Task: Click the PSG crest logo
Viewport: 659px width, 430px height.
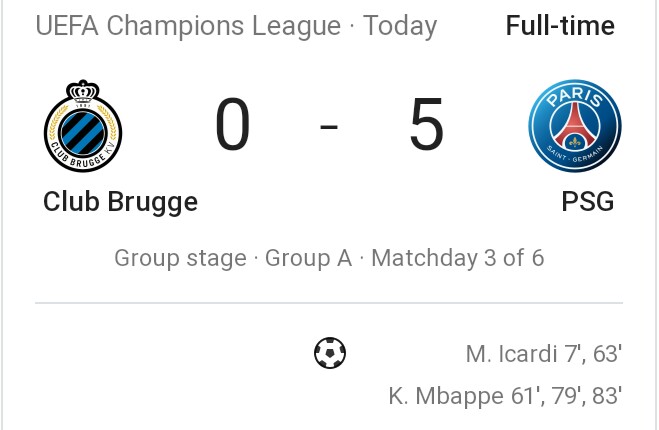Action: (x=574, y=126)
